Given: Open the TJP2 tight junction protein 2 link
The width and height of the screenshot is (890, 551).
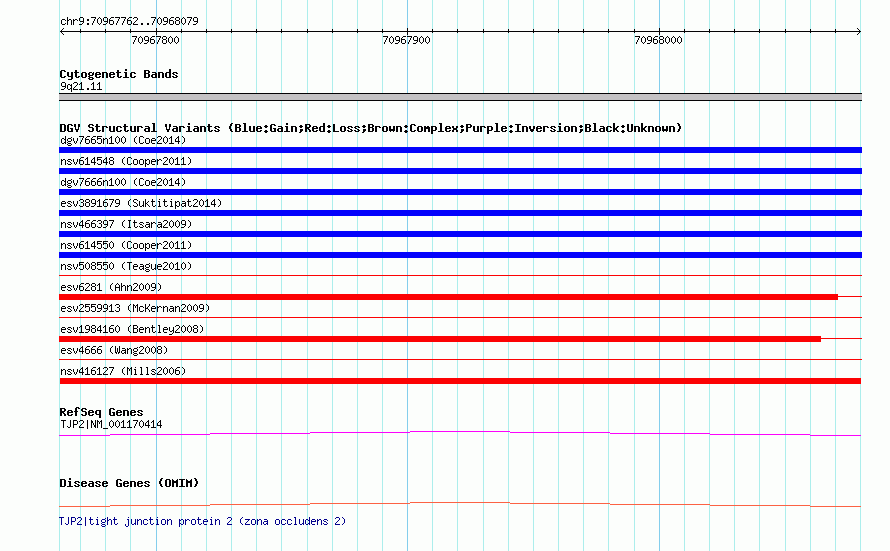Looking at the screenshot, I should click(x=203, y=521).
